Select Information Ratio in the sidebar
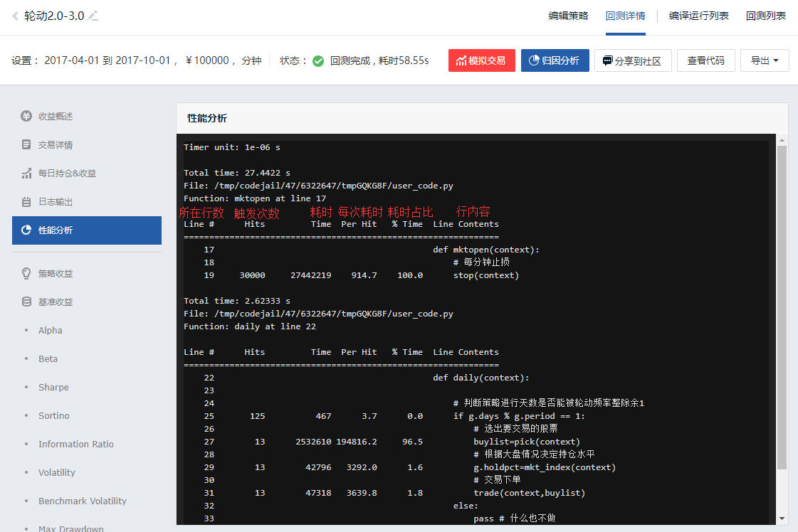798x532 pixels. click(75, 445)
